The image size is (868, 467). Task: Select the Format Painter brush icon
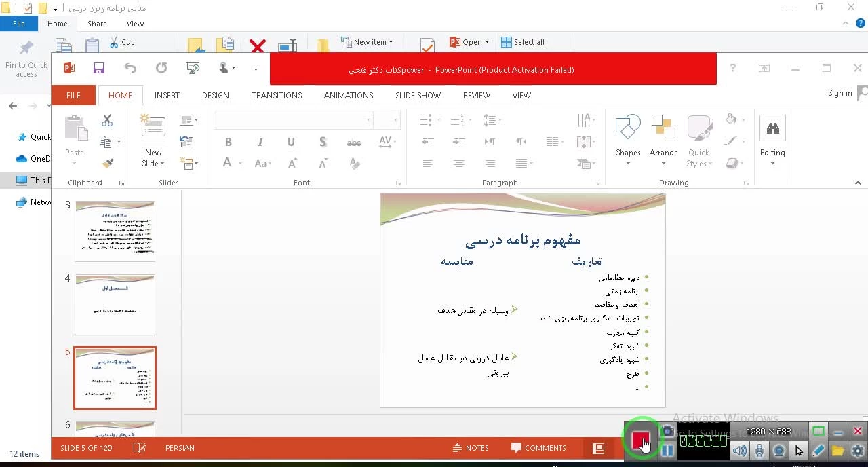tap(107, 163)
